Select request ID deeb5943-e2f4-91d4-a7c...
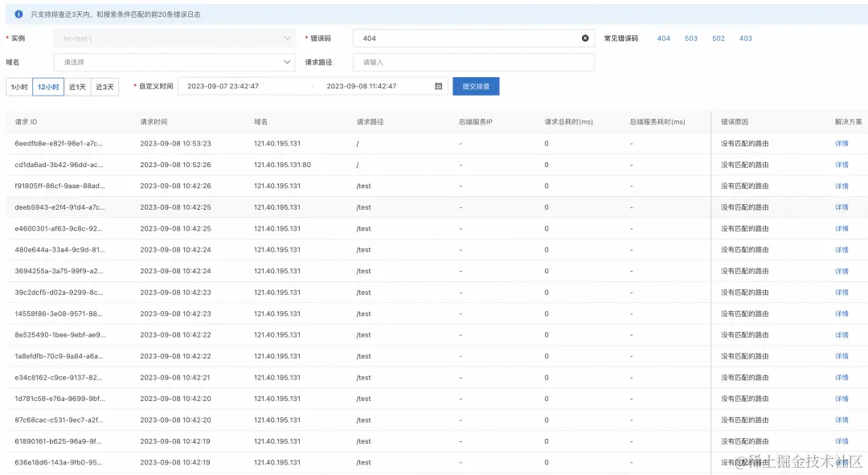This screenshot has height=475, width=868. click(x=59, y=207)
